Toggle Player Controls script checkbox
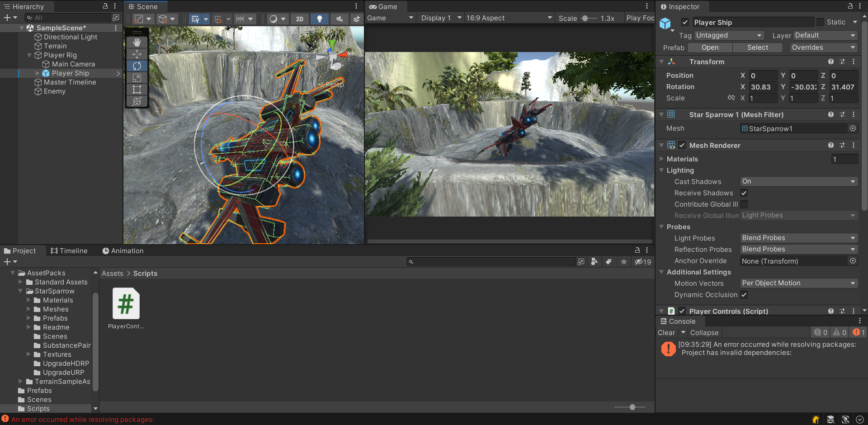This screenshot has width=868, height=425. (x=682, y=311)
